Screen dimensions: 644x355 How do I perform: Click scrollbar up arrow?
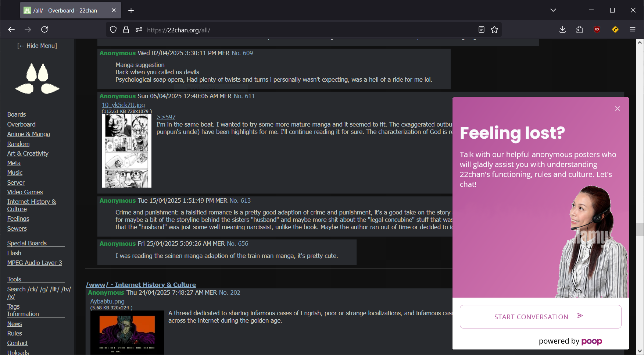tap(640, 43)
